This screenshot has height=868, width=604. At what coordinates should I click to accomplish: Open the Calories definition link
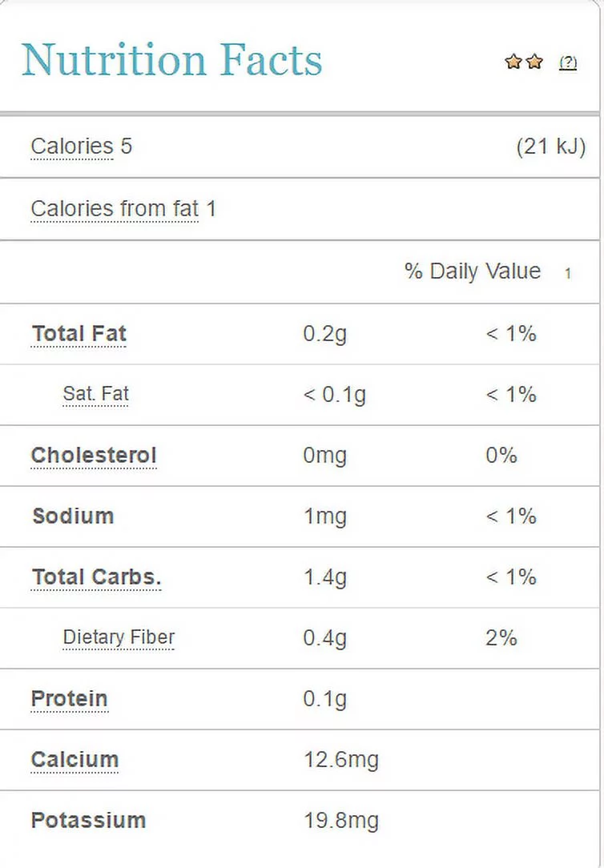(x=71, y=147)
